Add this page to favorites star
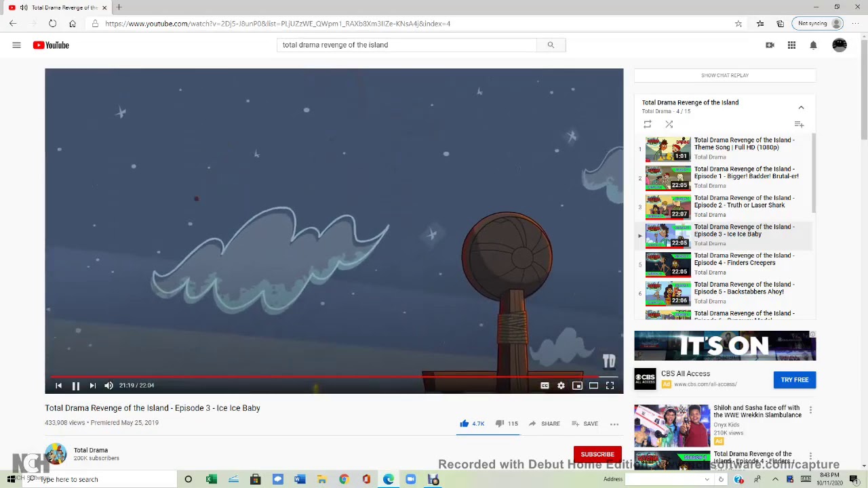Screen dimensions: 868x488 tap(738, 24)
